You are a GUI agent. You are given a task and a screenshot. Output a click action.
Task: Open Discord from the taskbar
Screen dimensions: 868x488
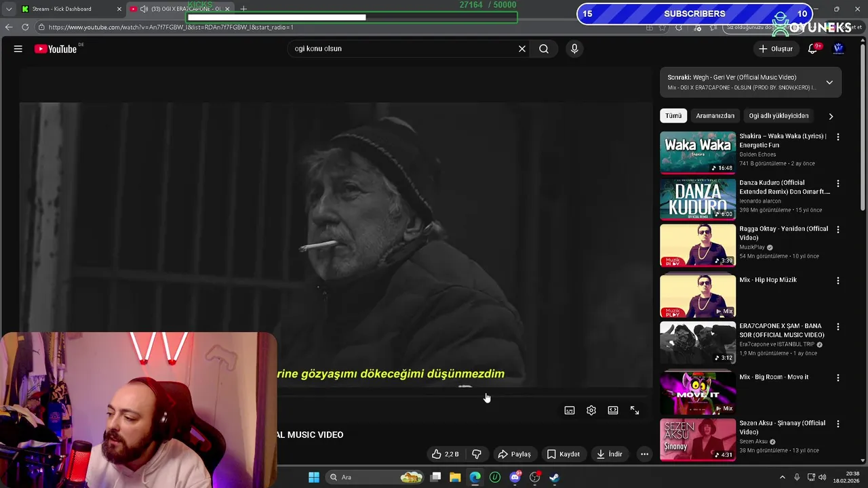coord(515,477)
